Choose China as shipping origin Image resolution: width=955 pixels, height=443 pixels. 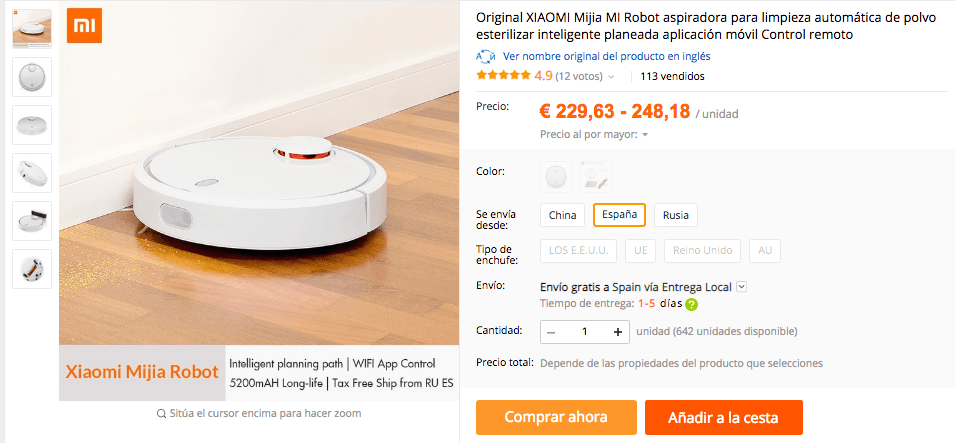pos(562,215)
